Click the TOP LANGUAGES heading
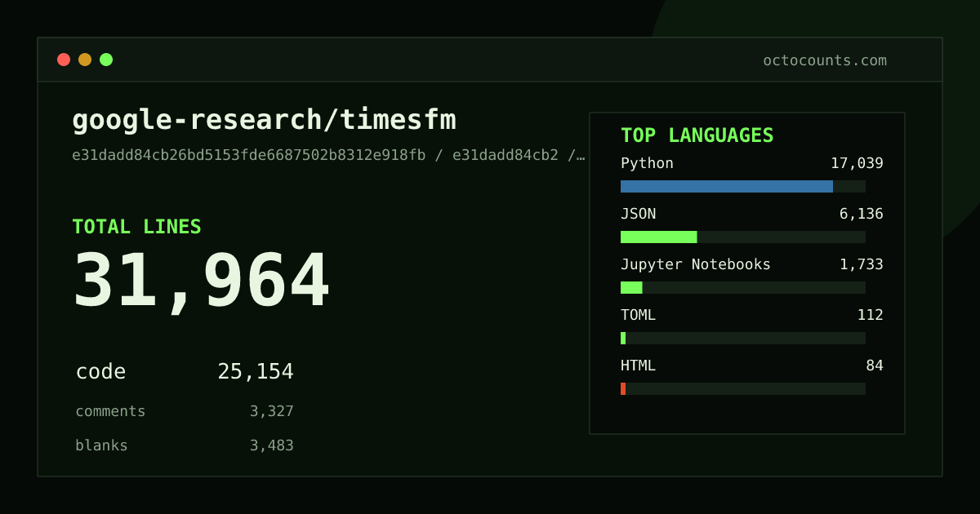This screenshot has height=514, width=980. (x=697, y=135)
